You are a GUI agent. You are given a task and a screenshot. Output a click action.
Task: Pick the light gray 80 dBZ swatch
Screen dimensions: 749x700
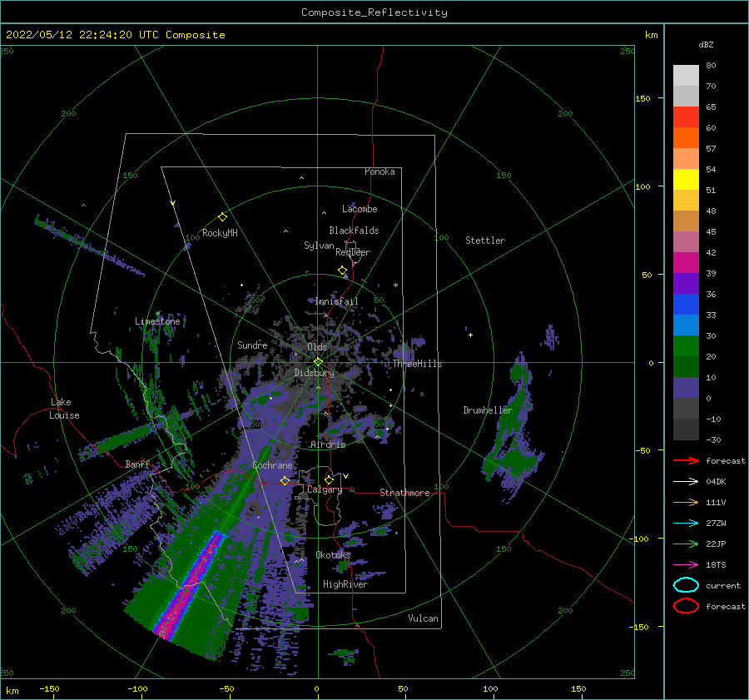[686, 76]
